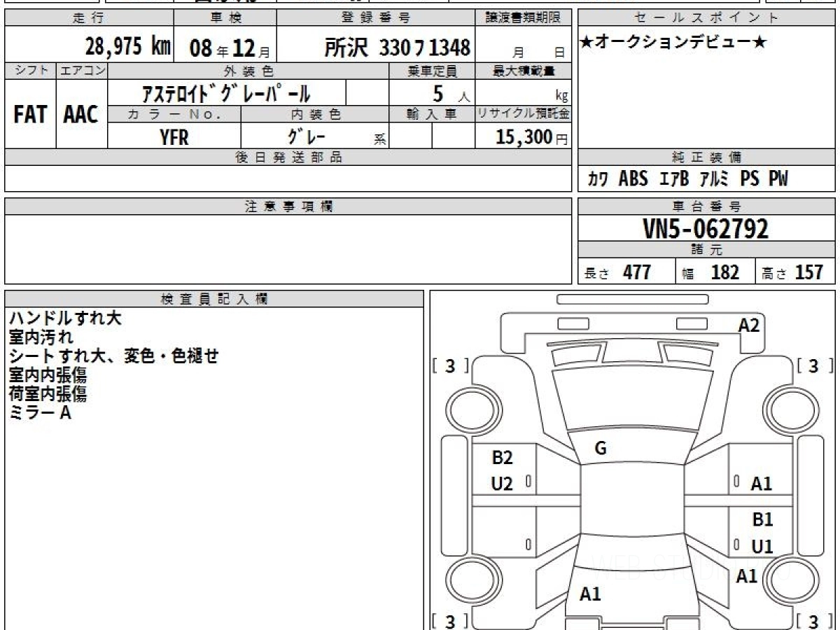Select the recycle deposit 15,300円
The height and width of the screenshot is (630, 840).
point(531,137)
